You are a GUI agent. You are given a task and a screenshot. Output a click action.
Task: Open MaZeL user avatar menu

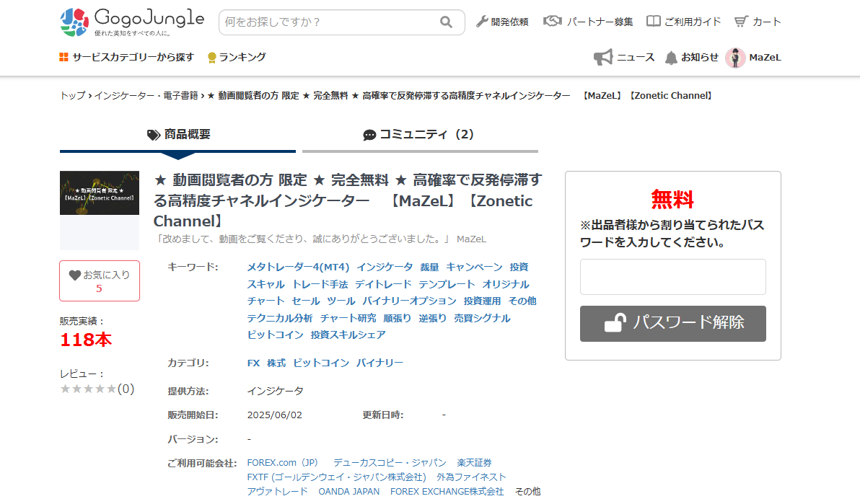tap(753, 57)
